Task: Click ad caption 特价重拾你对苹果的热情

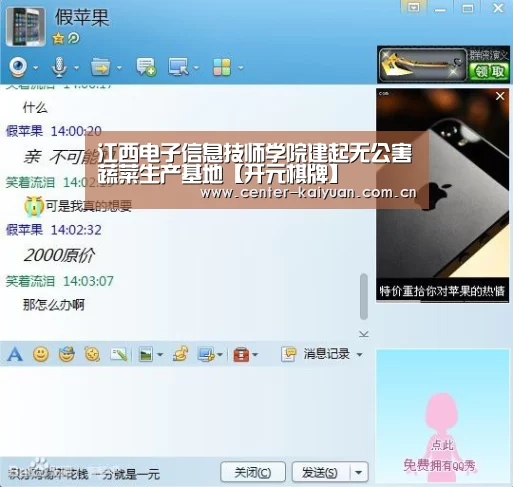Action: [442, 291]
